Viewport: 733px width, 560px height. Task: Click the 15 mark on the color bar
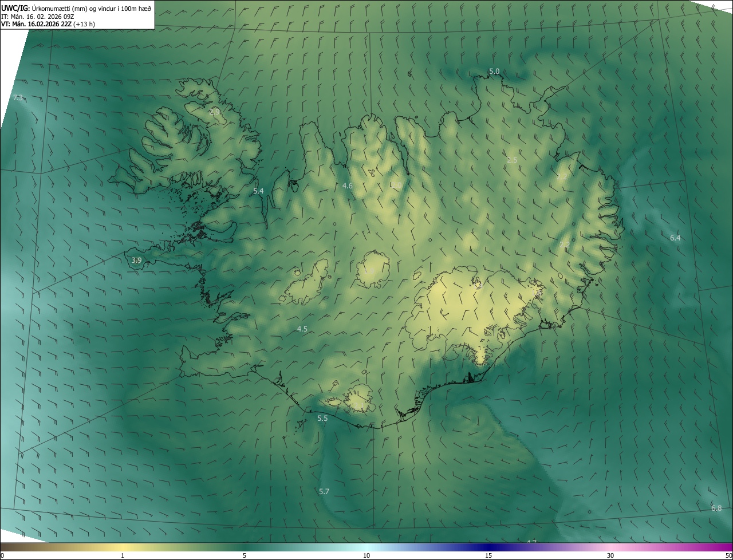pyautogui.click(x=488, y=555)
